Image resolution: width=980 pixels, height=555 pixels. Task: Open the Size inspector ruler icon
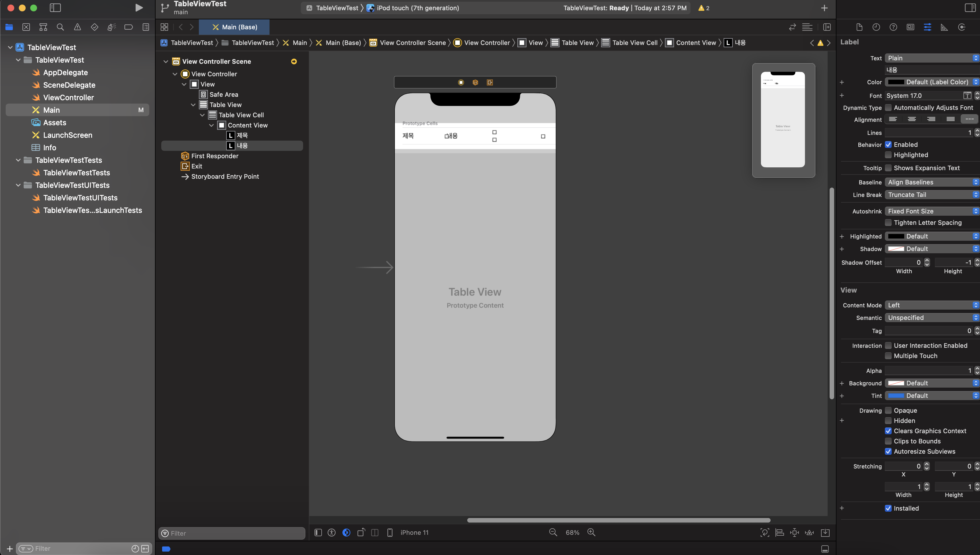(944, 27)
